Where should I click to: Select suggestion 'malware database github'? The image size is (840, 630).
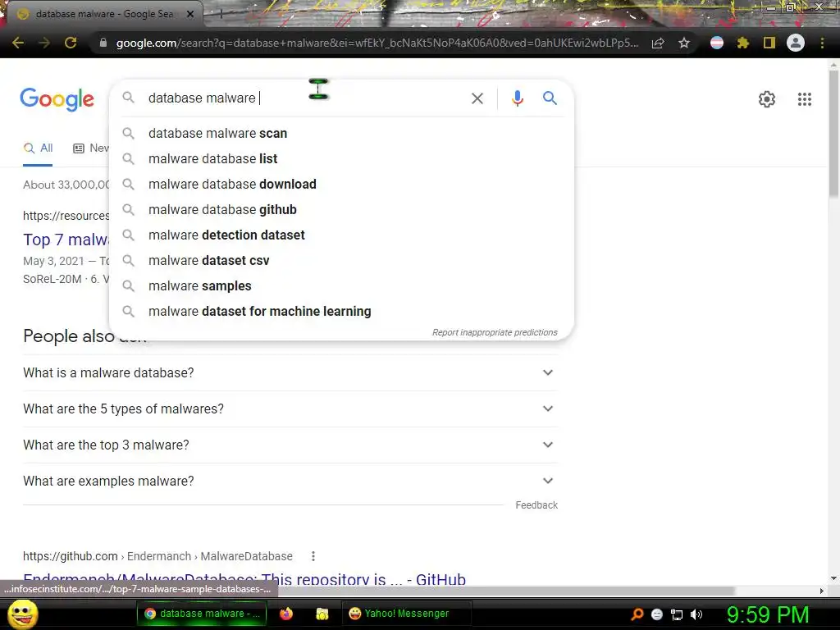click(x=341, y=209)
